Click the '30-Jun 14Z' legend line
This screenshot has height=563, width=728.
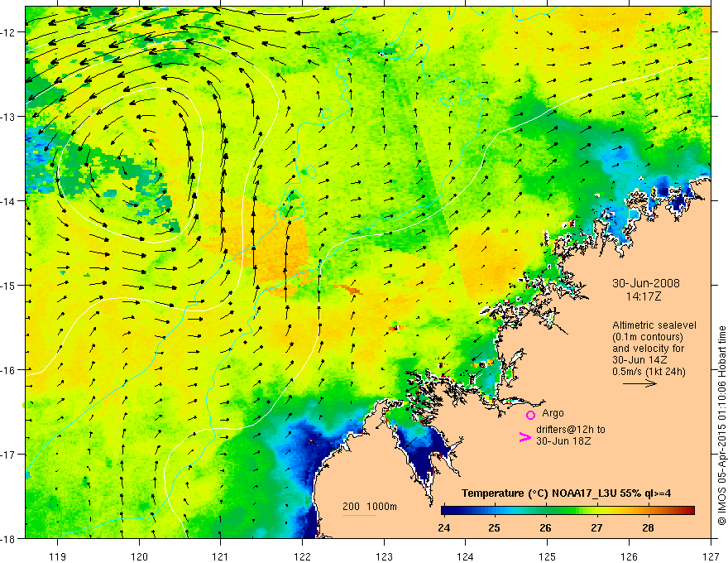(640, 360)
